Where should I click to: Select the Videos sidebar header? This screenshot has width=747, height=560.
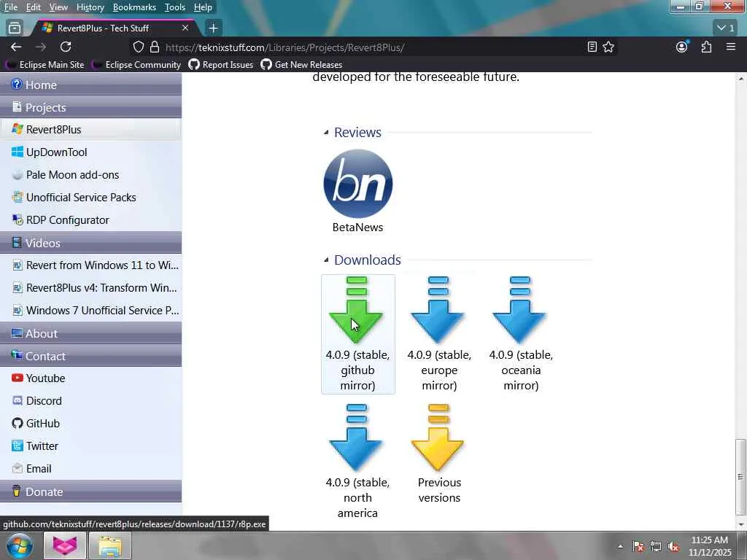(x=90, y=243)
